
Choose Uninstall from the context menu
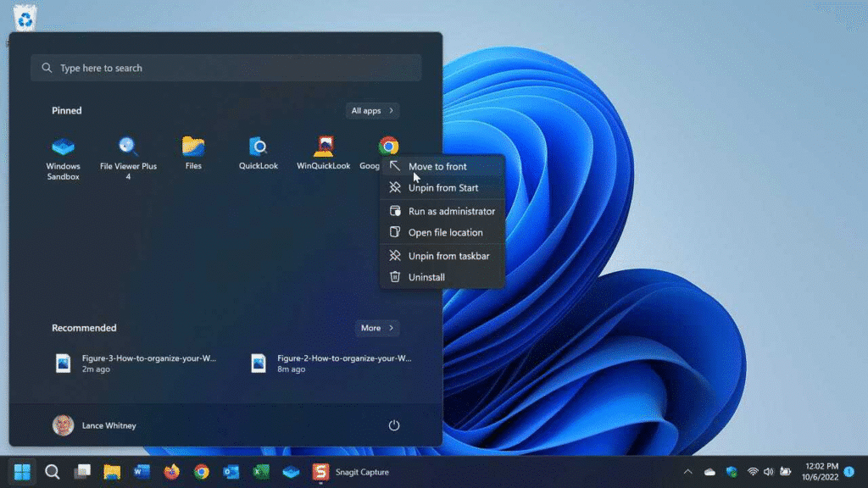[x=442, y=277]
